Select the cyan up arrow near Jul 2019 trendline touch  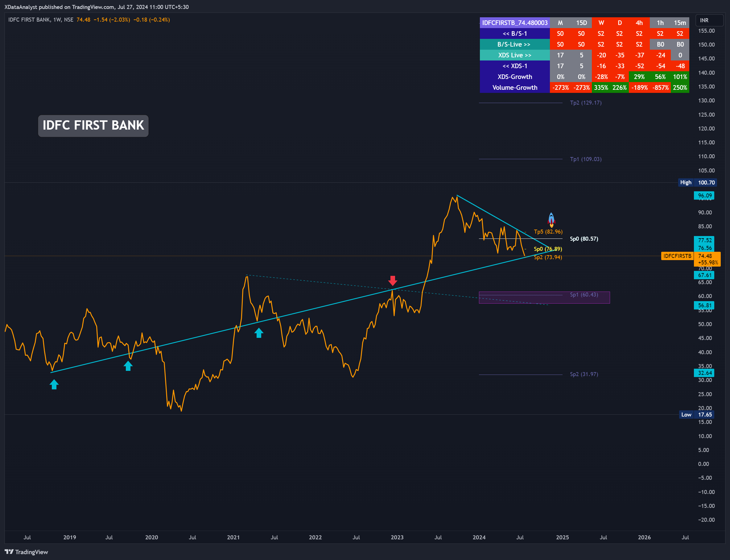click(128, 366)
